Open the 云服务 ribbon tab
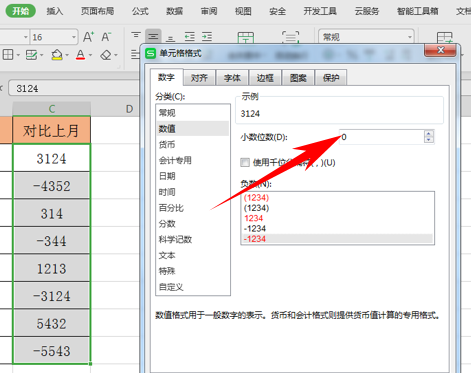Screen dimensions: 471x373 [367, 11]
